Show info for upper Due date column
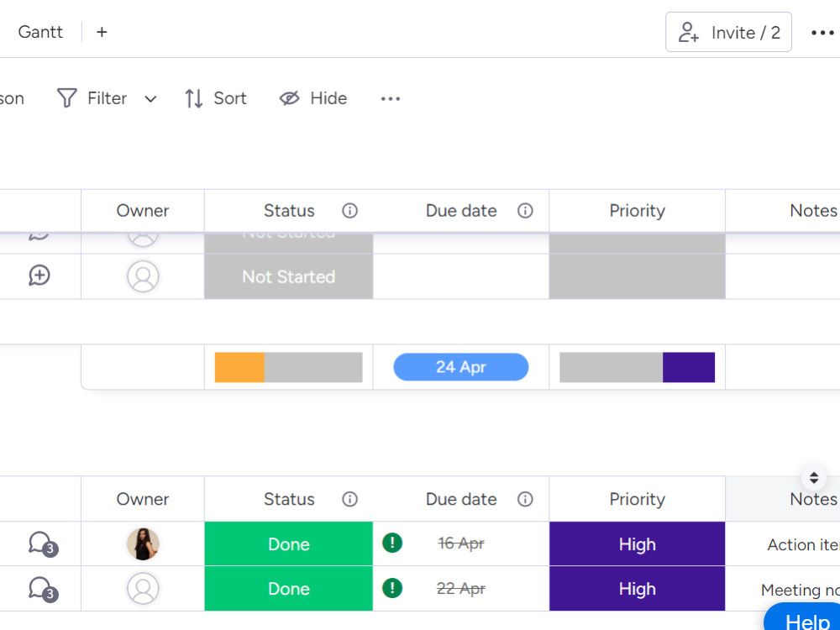Viewport: 840px width, 630px height. 525,211
